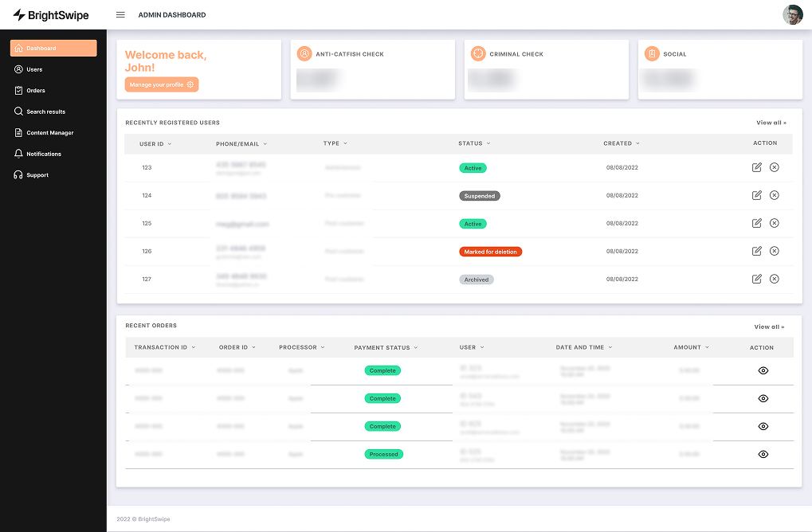Click the Social card icon
The image size is (812, 532).
pyautogui.click(x=652, y=54)
